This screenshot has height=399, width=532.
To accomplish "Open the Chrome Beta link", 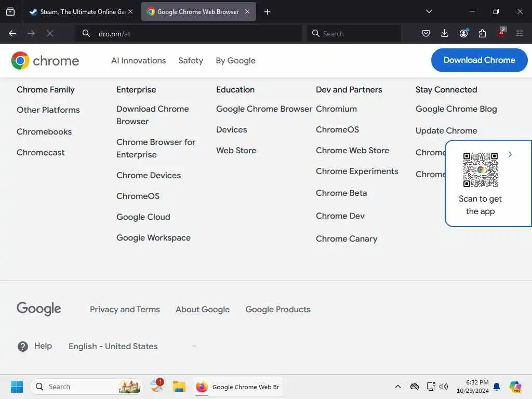I will tap(341, 193).
